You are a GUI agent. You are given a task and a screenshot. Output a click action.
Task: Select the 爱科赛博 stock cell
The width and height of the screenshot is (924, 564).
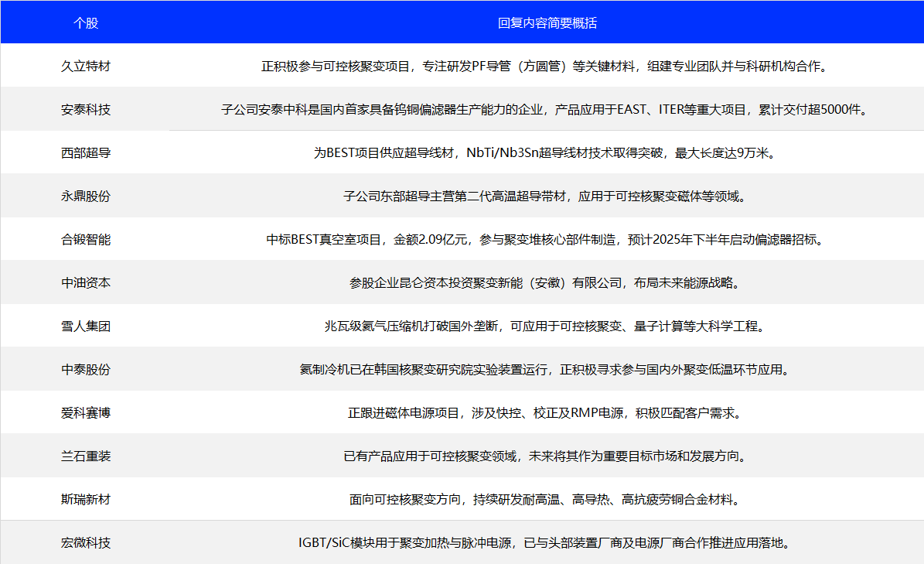[x=86, y=412]
